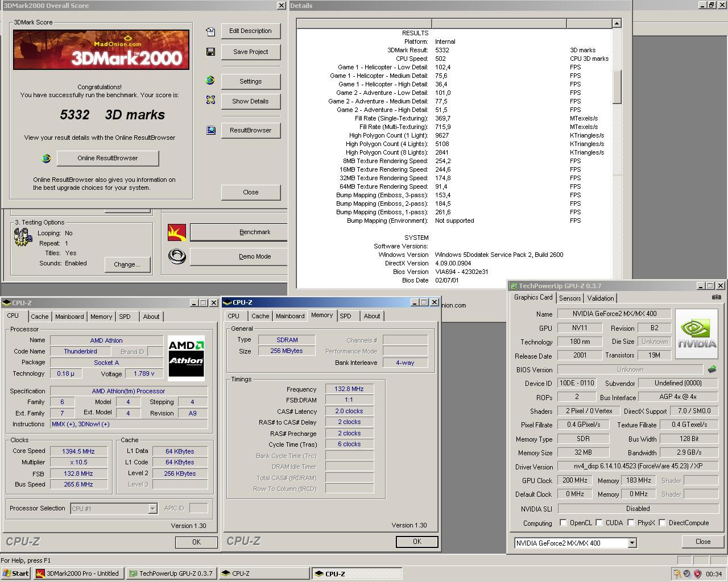The image size is (728, 582).
Task: Toggle the CUDA checkbox
Action: [599, 523]
